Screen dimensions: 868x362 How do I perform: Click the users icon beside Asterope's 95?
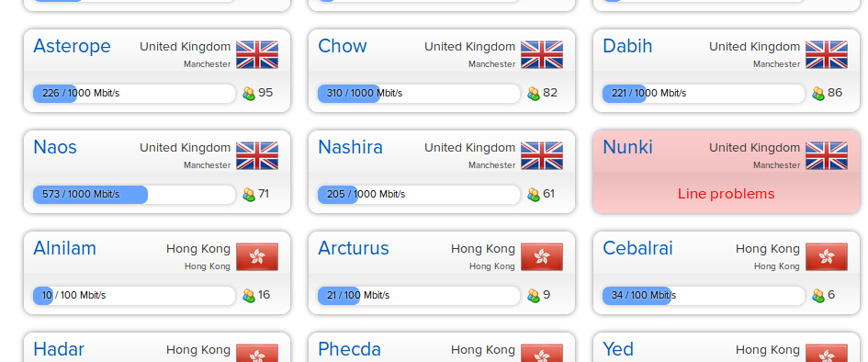click(249, 94)
